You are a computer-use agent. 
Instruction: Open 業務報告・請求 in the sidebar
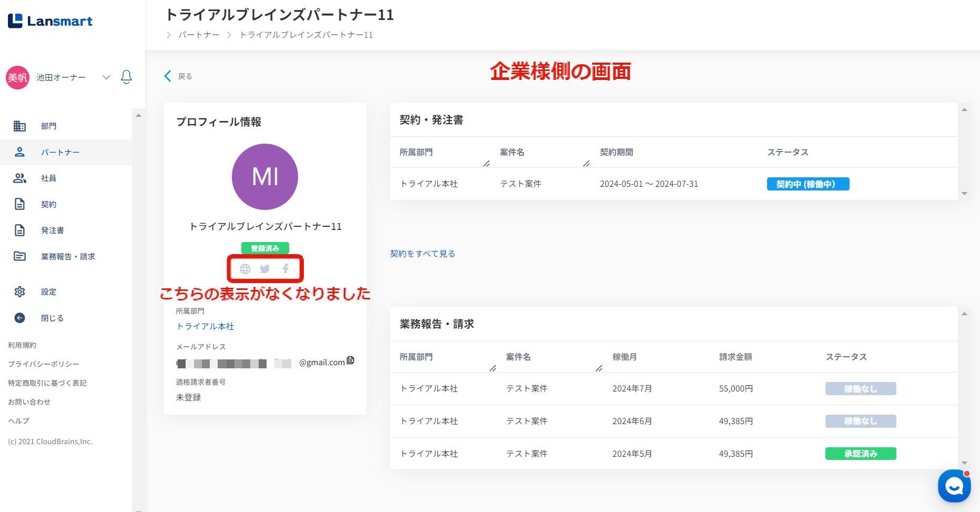tap(68, 257)
